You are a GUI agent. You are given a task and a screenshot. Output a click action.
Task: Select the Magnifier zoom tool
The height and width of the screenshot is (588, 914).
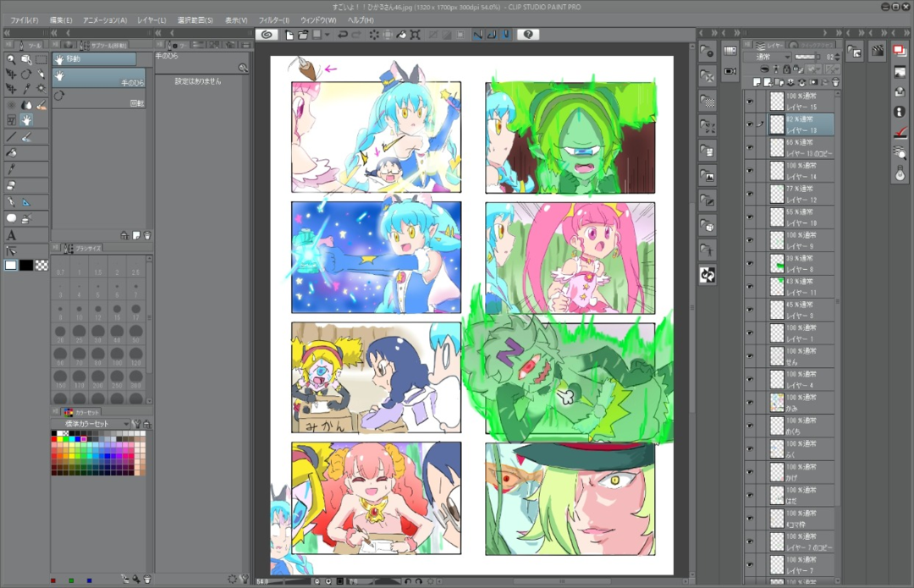11,59
